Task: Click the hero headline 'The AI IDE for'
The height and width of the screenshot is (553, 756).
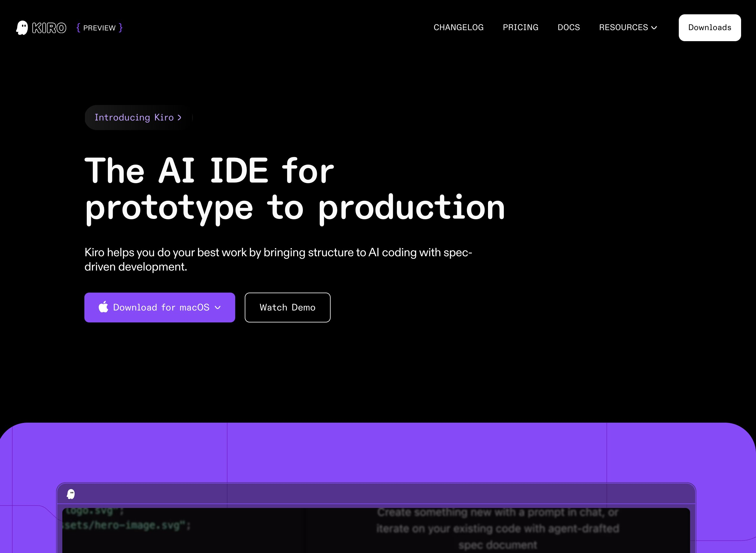Action: (209, 171)
